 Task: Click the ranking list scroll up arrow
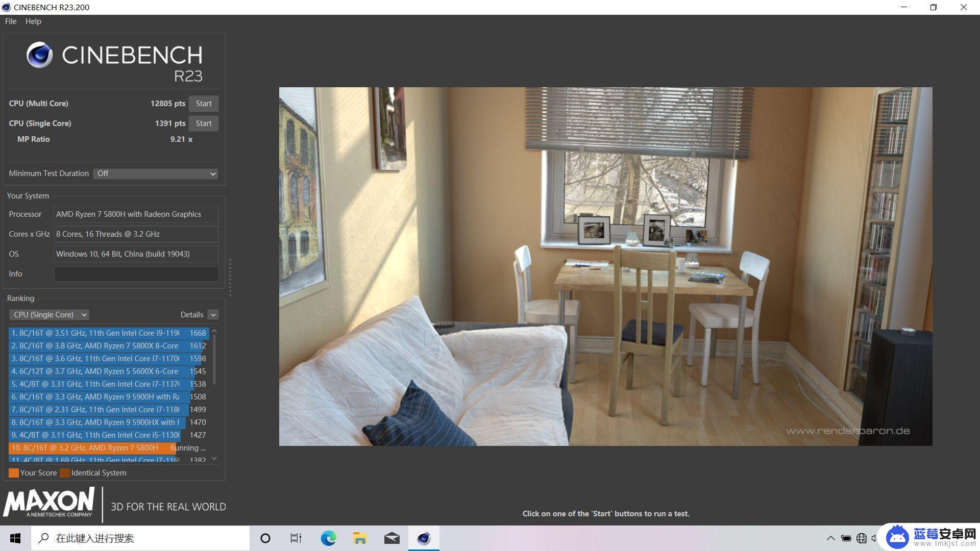pyautogui.click(x=214, y=331)
